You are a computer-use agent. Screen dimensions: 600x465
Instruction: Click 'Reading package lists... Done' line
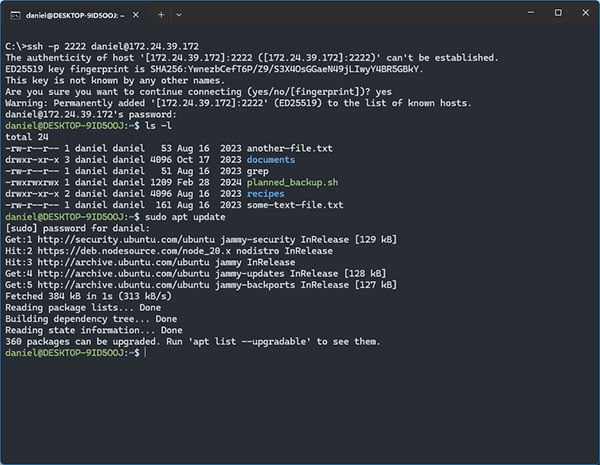tap(83, 308)
